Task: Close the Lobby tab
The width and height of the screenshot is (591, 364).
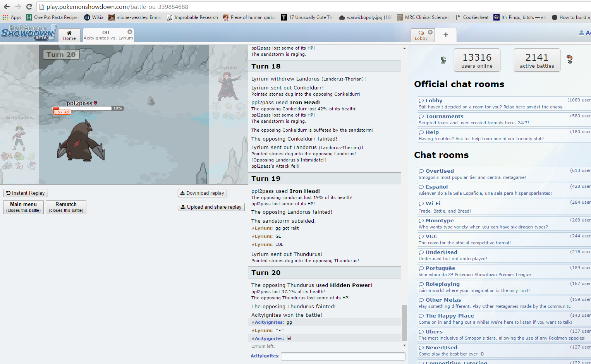Action: tap(430, 32)
